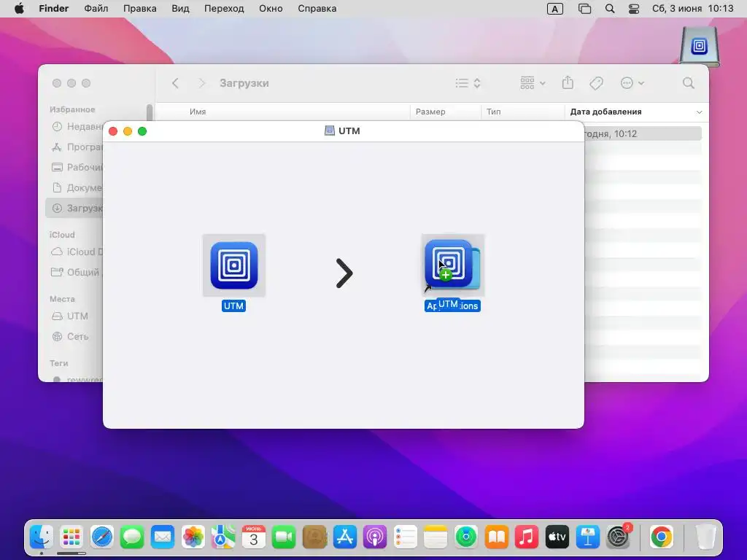The width and height of the screenshot is (747, 560).
Task: Open Music from the Dock
Action: pyautogui.click(x=527, y=537)
